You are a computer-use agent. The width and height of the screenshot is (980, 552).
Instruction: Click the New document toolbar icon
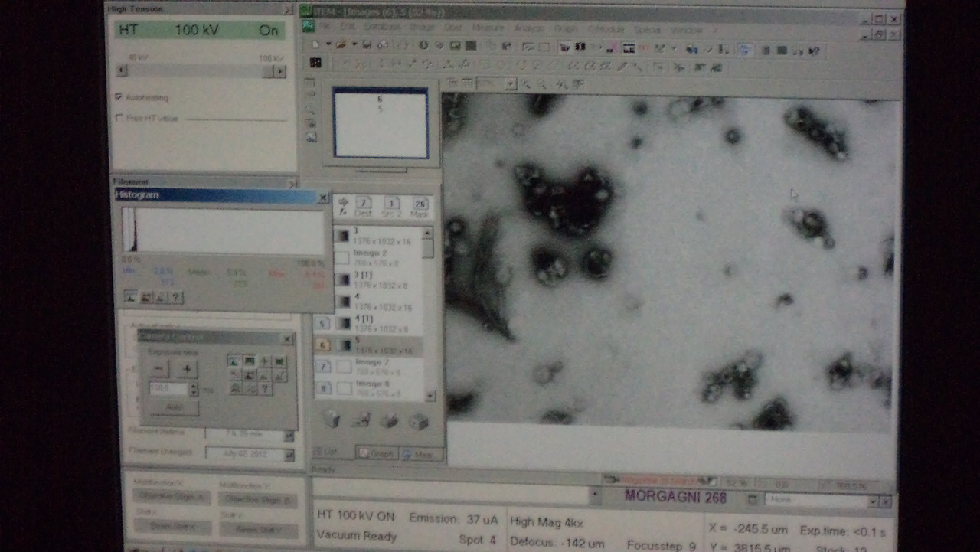pyautogui.click(x=315, y=46)
